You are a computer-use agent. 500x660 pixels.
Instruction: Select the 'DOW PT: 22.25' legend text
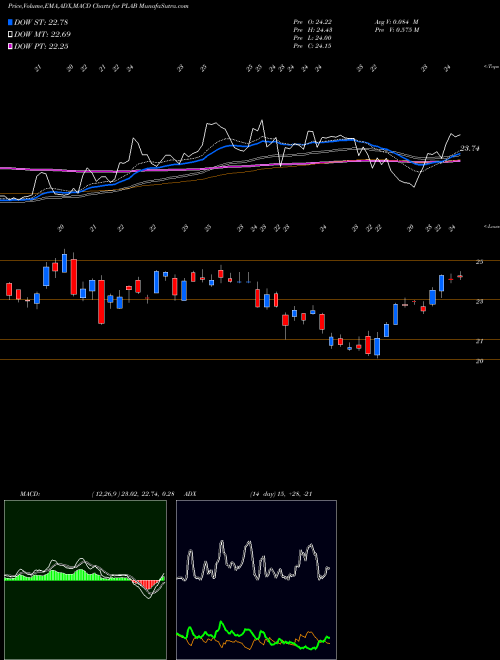(41, 46)
